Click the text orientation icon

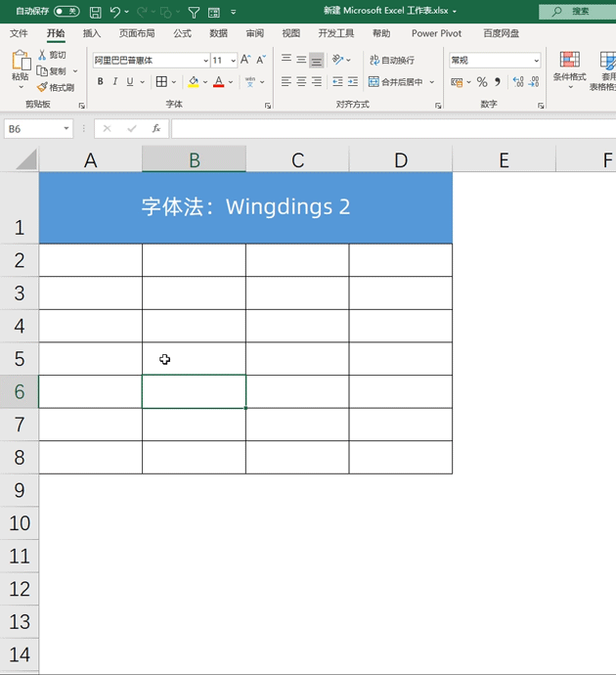[x=338, y=60]
